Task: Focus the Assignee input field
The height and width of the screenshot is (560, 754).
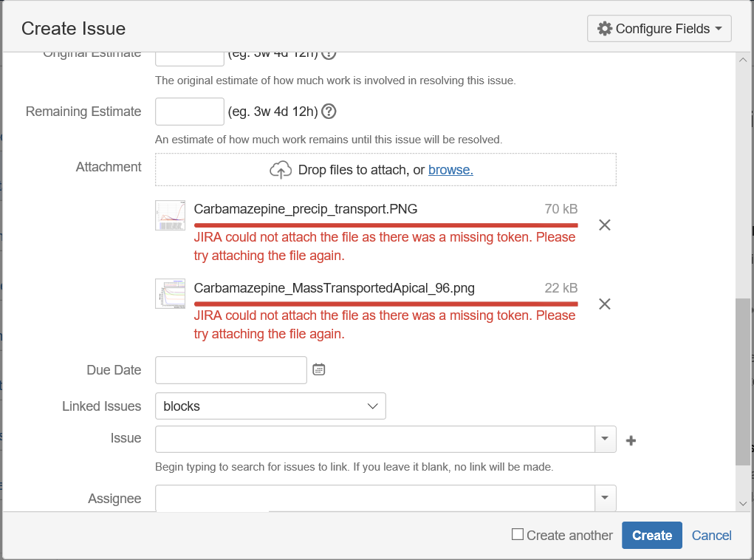Action: [375, 498]
